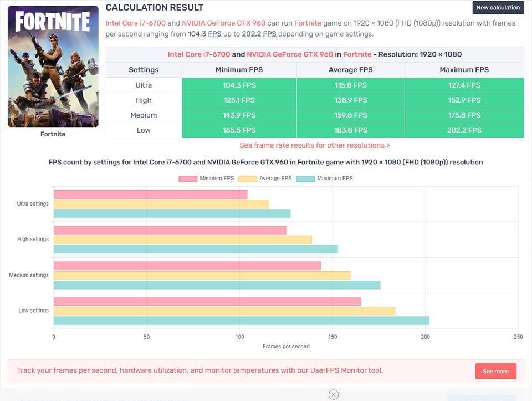This screenshot has height=401, width=532.
Task: Click the High settings maximum FPS teal bar
Action: click(196, 249)
